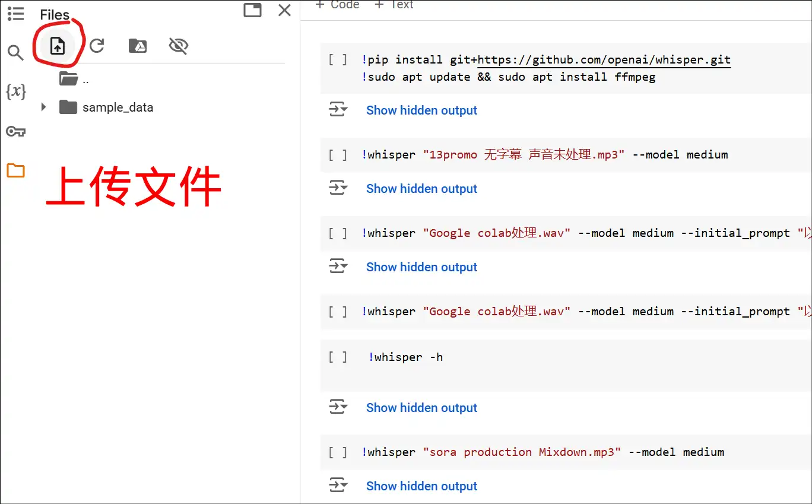Show hidden output under pip install cell
Screen dimensions: 812x504
click(x=421, y=110)
